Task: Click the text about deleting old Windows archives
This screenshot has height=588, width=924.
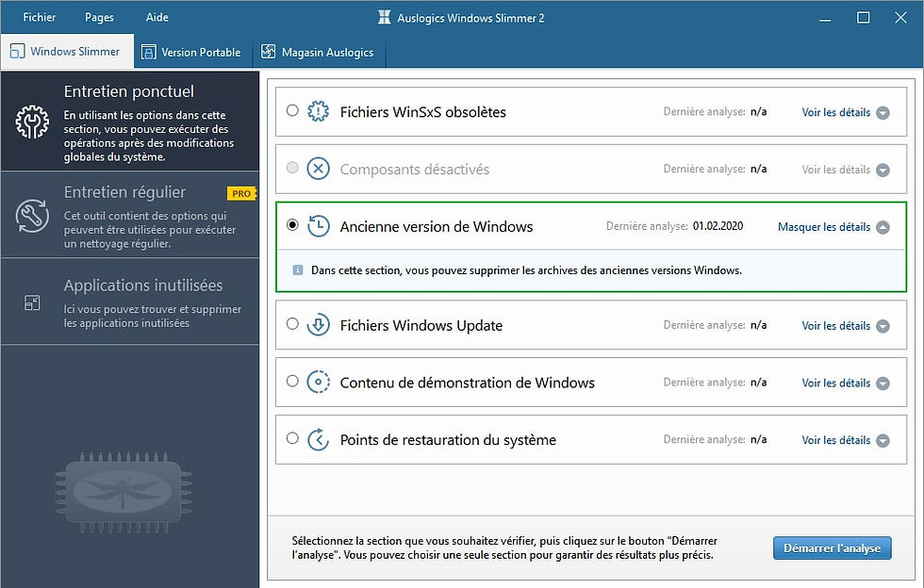Action: [526, 270]
